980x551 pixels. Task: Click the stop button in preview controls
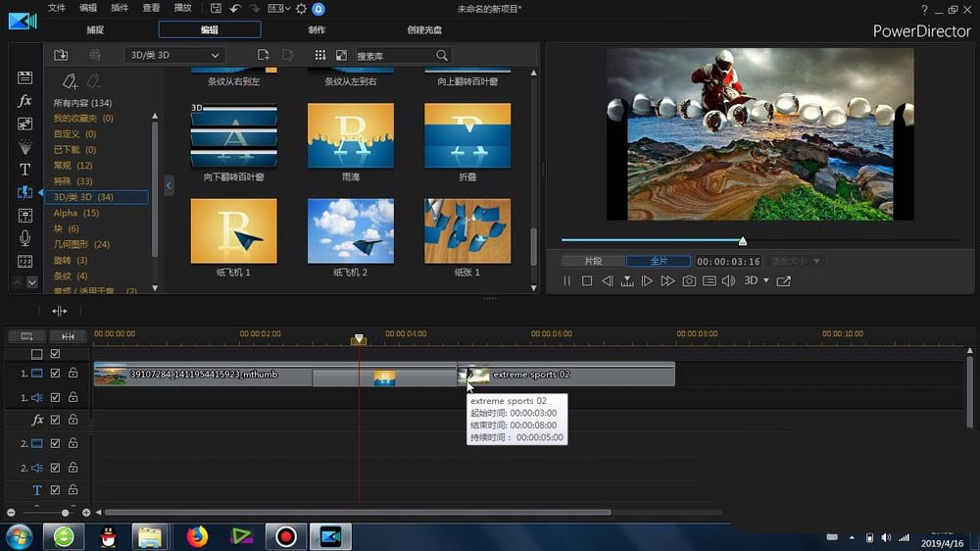click(587, 281)
